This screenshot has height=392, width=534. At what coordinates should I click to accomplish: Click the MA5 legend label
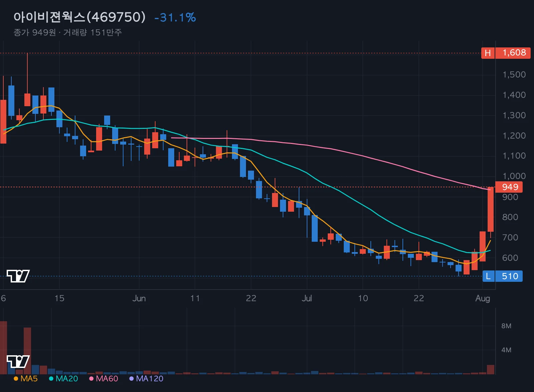(29, 379)
